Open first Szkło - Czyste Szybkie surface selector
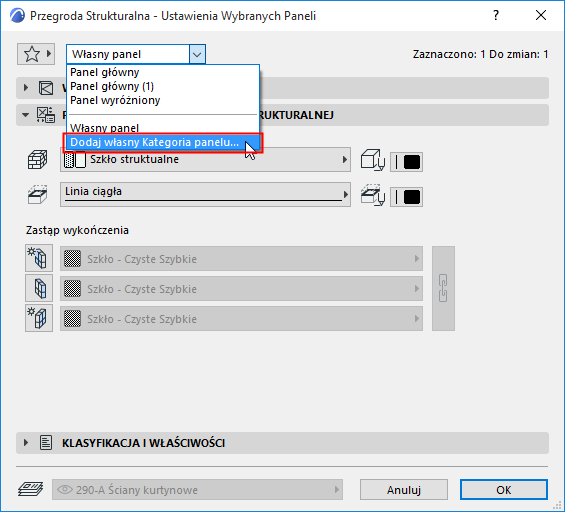Image resolution: width=565 pixels, height=512 pixels. point(241,259)
